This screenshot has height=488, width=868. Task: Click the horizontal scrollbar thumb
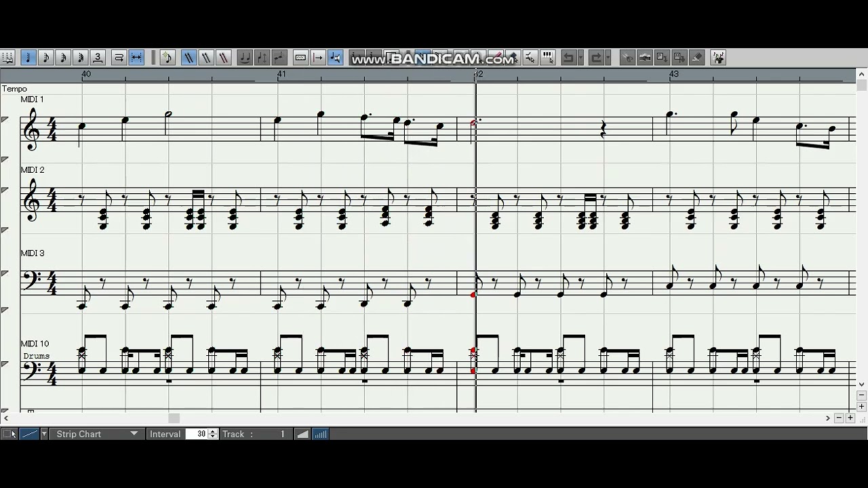[x=174, y=418]
